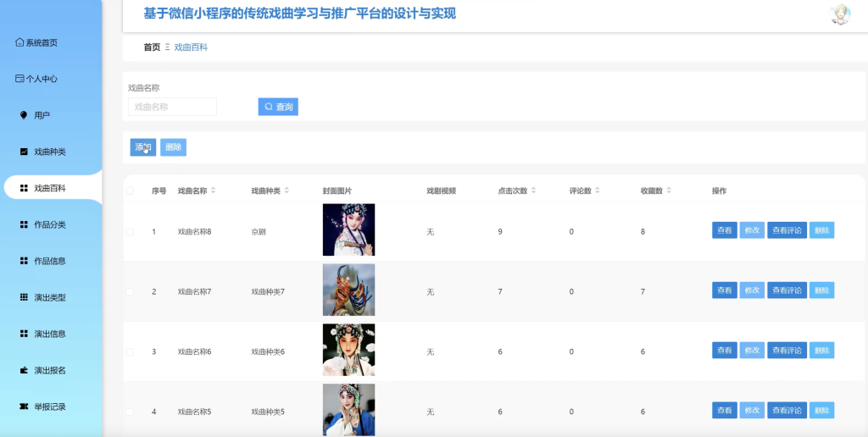Check the row checkbox for 戏曲名称6
This screenshot has height=437, width=868.
130,351
